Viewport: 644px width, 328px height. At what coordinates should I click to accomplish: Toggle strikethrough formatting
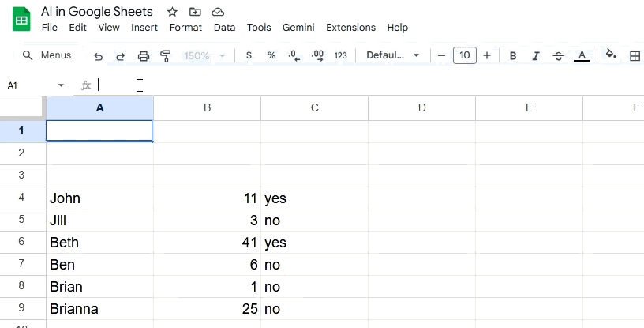coord(558,55)
